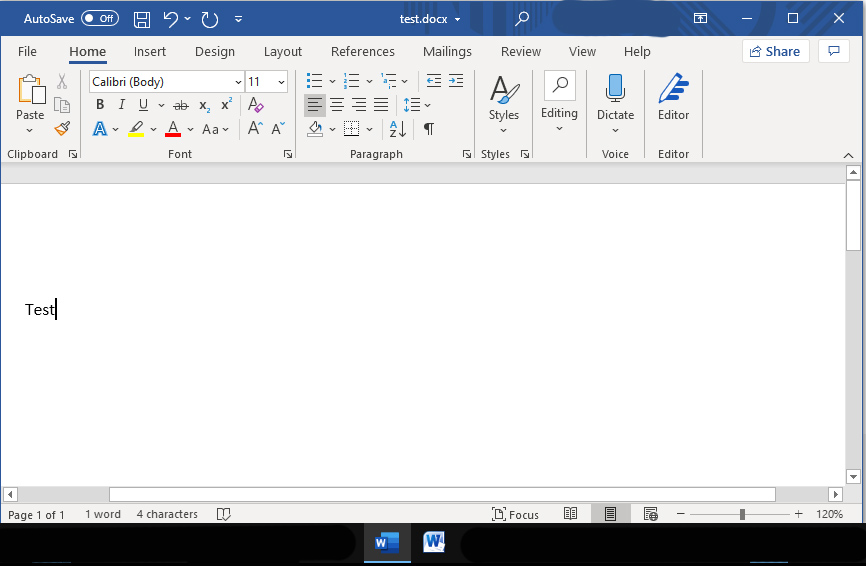Select the References tab
The image size is (866, 566).
pos(363,51)
